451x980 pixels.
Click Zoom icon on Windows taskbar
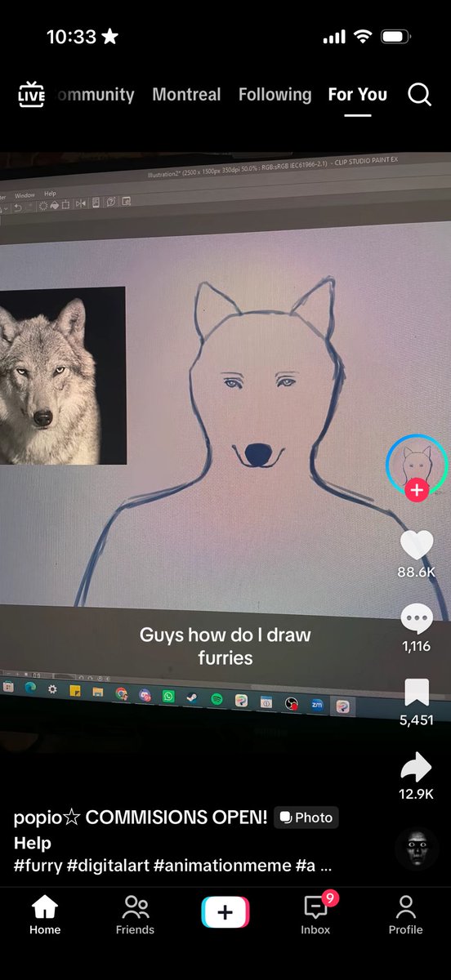click(316, 705)
